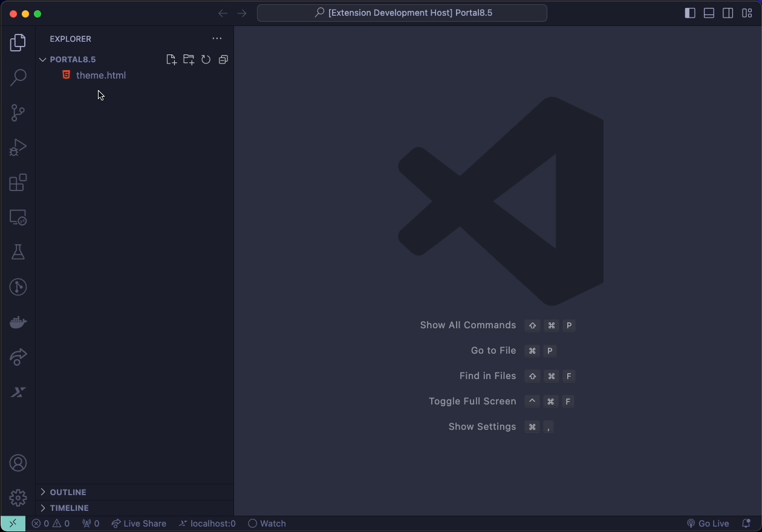This screenshot has width=762, height=532.
Task: Toggle the primary sidebar visibility
Action: (689, 13)
